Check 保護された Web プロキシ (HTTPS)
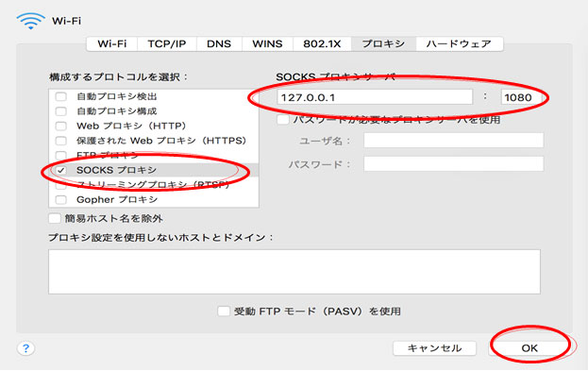Image resolution: width=588 pixels, height=371 pixels. click(x=60, y=141)
